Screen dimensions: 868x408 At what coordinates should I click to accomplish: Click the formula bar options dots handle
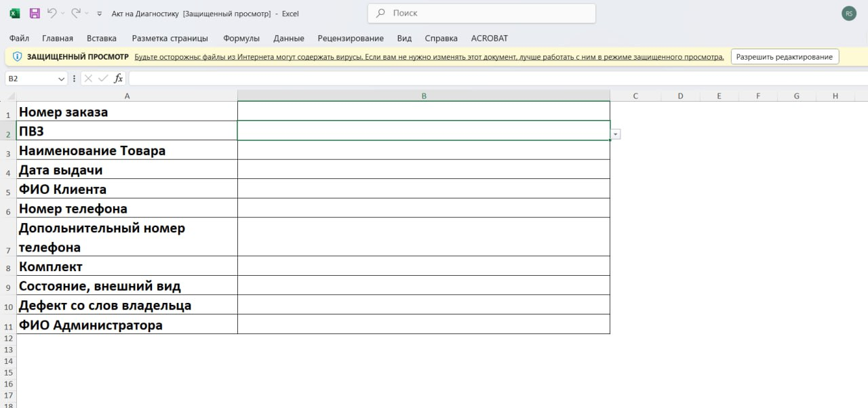tap(74, 79)
